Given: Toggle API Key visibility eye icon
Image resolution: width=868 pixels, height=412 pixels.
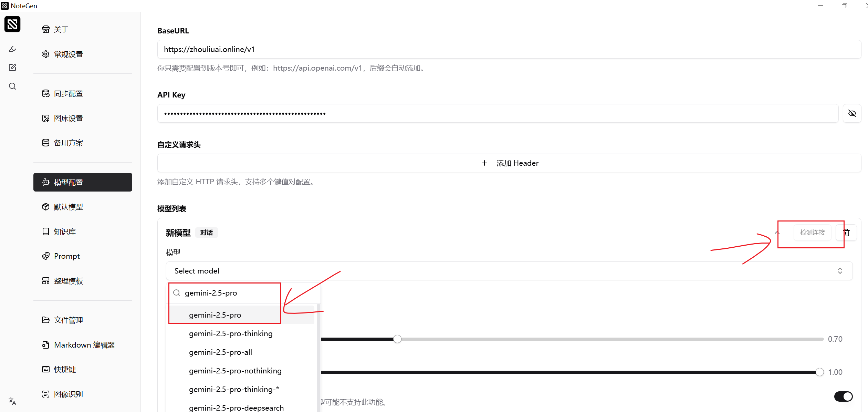Looking at the screenshot, I should pos(852,113).
